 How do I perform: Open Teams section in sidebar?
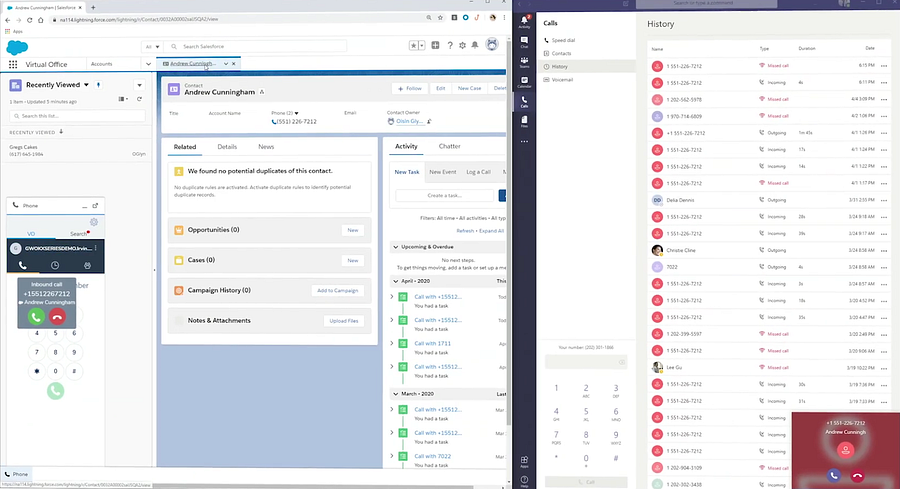click(524, 62)
